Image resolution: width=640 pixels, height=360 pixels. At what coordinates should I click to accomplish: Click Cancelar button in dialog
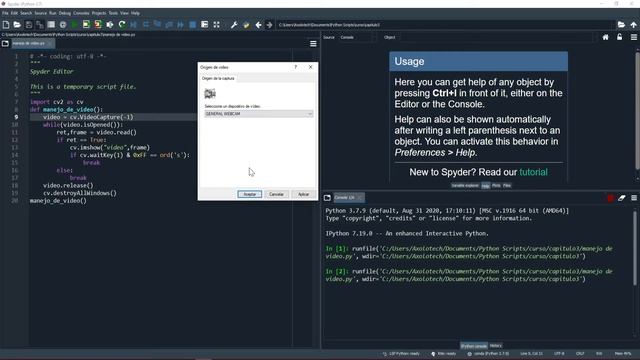click(x=276, y=194)
